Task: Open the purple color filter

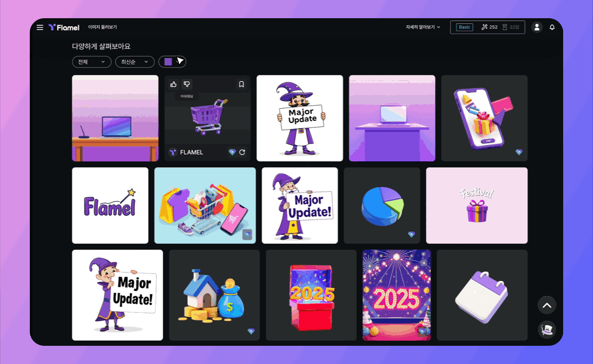Action: [172, 62]
